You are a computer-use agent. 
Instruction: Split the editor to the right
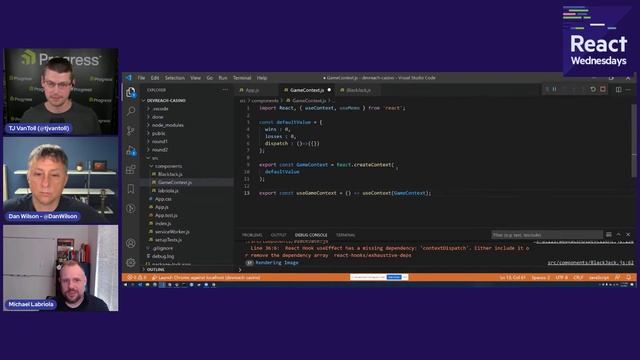[619, 89]
